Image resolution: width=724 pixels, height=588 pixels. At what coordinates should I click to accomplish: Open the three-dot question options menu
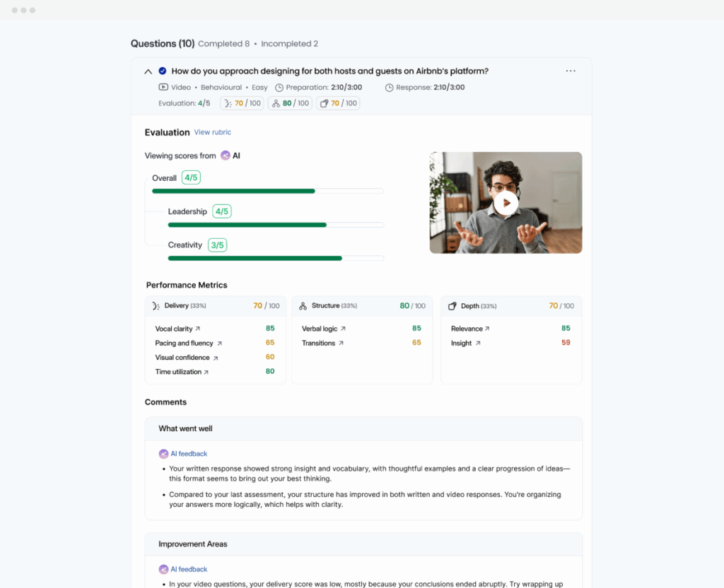[x=571, y=71]
